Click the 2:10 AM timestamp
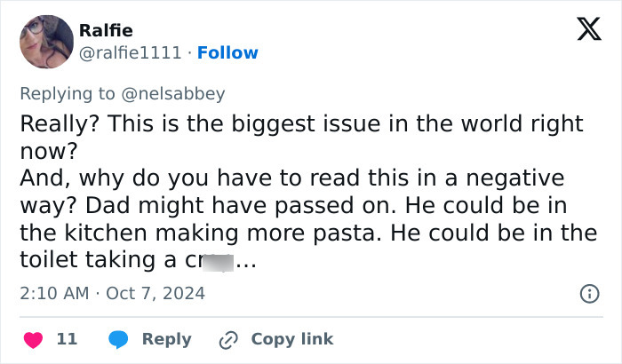Screen dimensions: 622x364 point(52,292)
